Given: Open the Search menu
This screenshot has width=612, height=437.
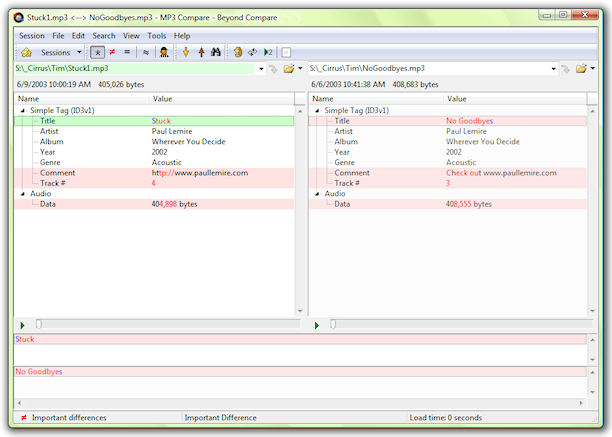Looking at the screenshot, I should 104,36.
